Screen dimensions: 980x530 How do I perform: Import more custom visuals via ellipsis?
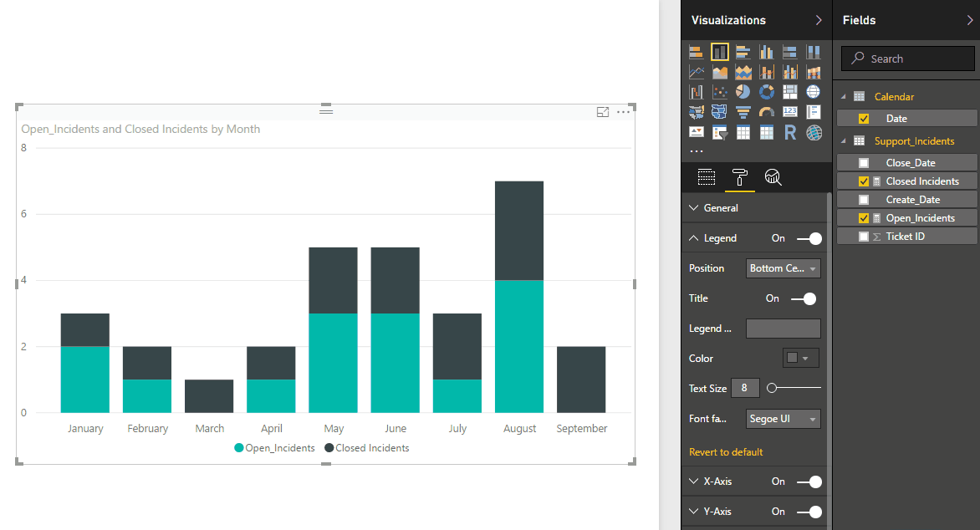(x=697, y=151)
